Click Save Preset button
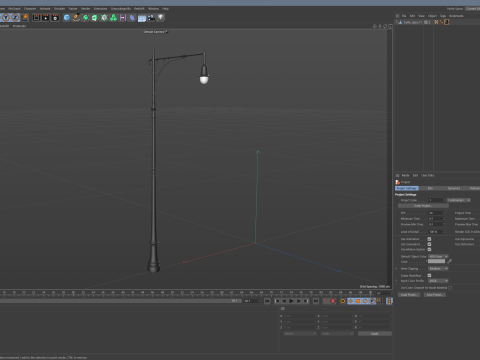This screenshot has width=480, height=360. point(435,295)
